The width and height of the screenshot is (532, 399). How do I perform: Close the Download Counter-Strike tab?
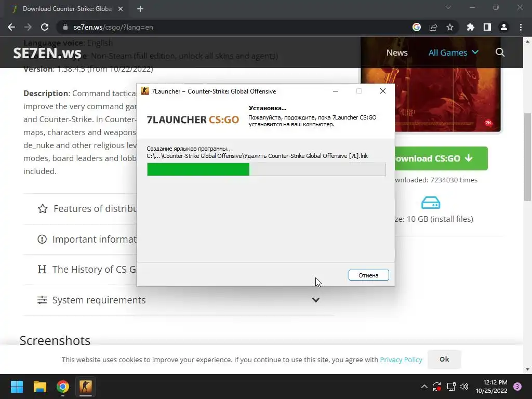(x=121, y=9)
